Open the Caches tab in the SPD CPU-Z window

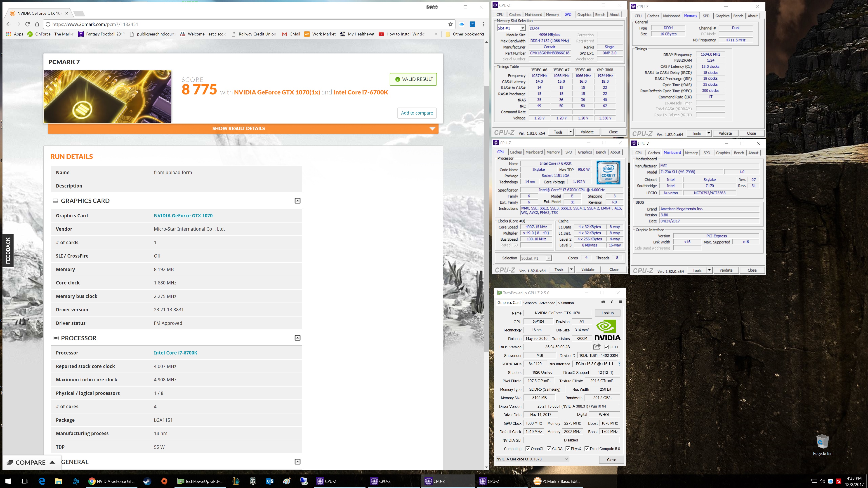515,14
